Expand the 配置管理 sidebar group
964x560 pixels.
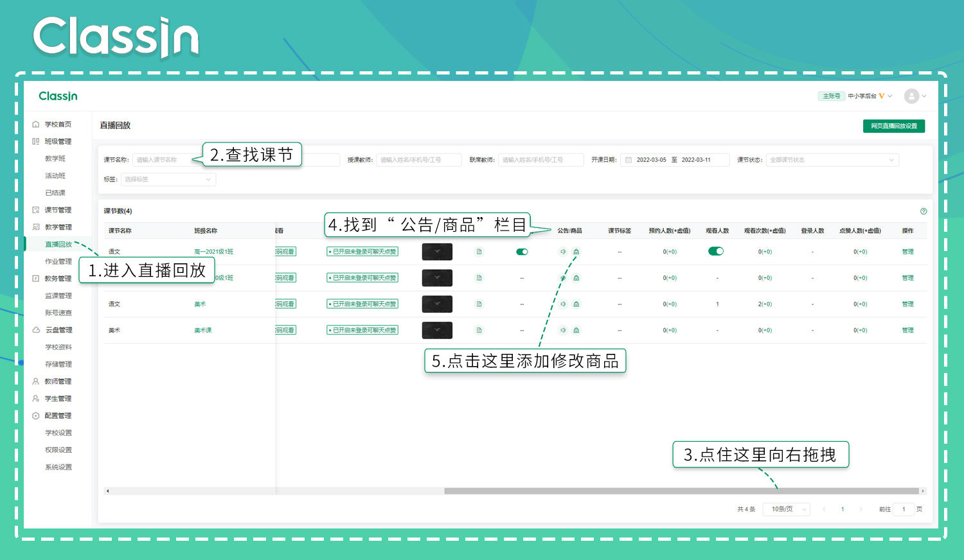point(52,416)
